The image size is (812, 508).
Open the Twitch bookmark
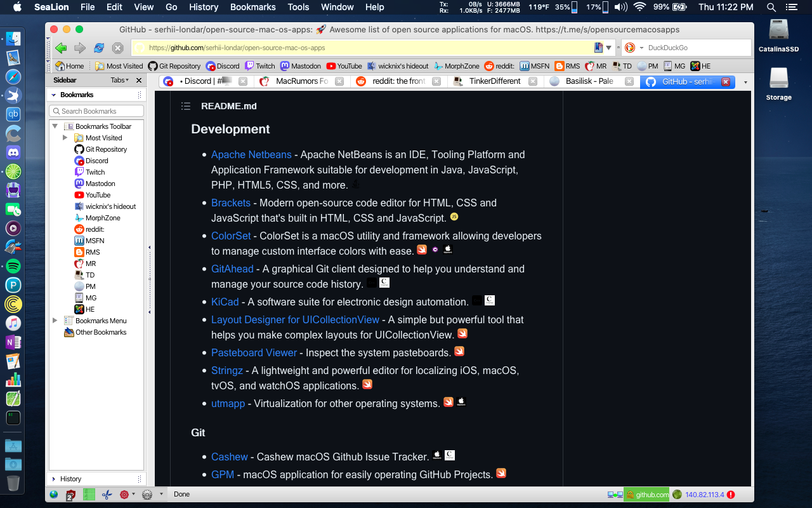pos(259,65)
